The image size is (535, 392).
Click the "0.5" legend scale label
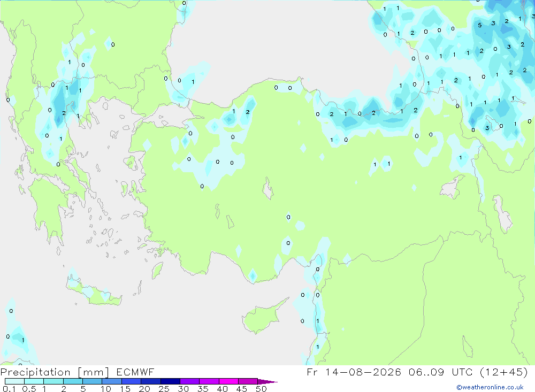click(29, 389)
